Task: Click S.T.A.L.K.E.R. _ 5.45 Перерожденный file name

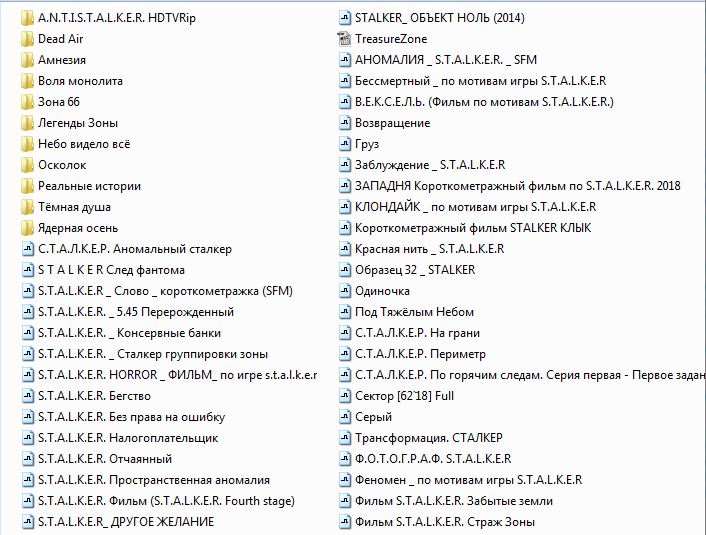Action: click(136, 312)
